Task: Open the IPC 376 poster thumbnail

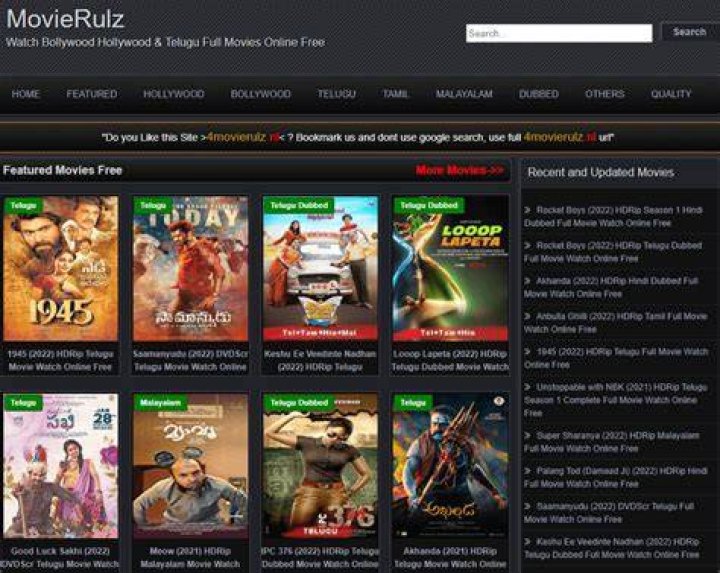Action: [321, 466]
